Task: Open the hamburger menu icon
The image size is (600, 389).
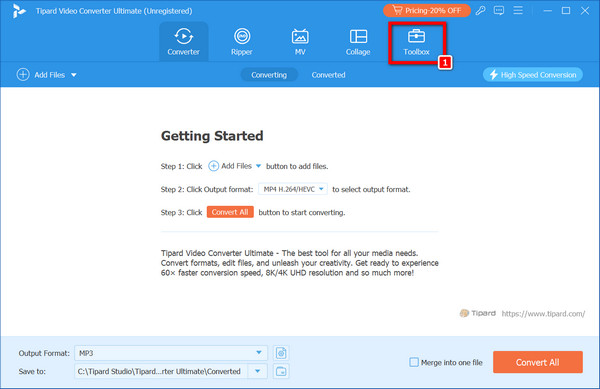Action: (518, 10)
